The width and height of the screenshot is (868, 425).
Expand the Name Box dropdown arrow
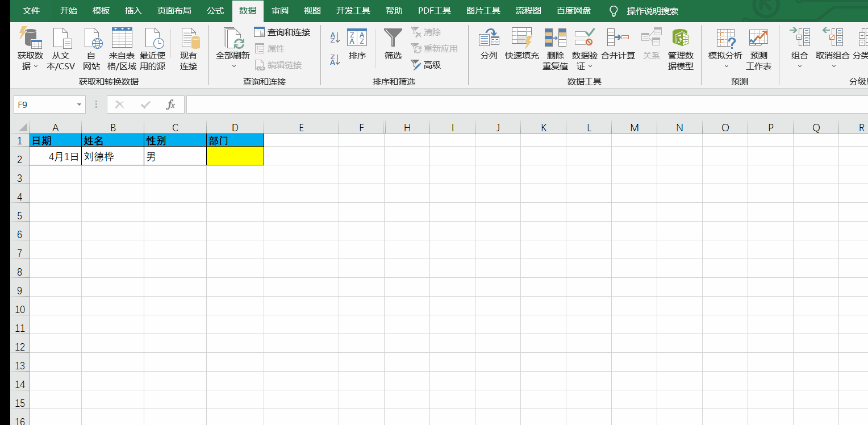[79, 105]
